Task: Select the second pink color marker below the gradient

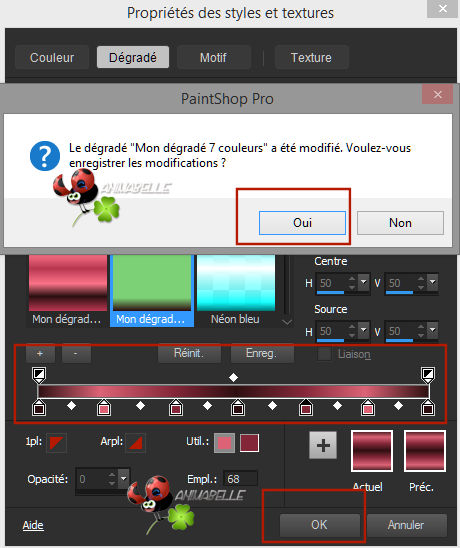Action: tap(104, 408)
